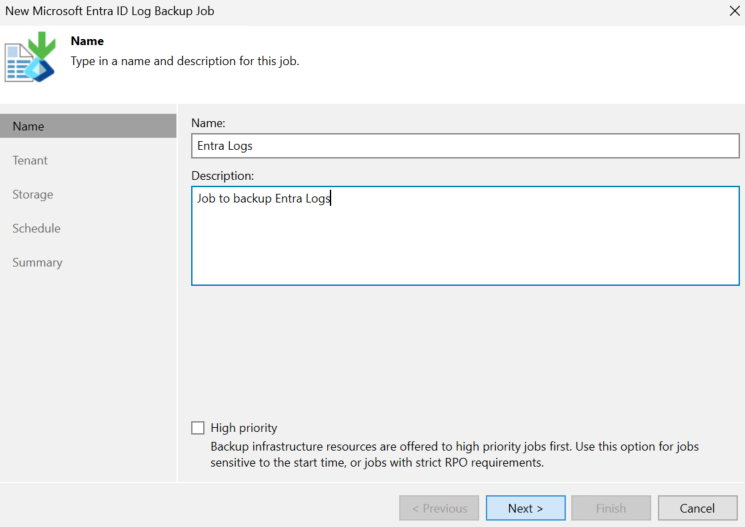This screenshot has height=527, width=745.
Task: Click the Description field label
Action: (222, 175)
